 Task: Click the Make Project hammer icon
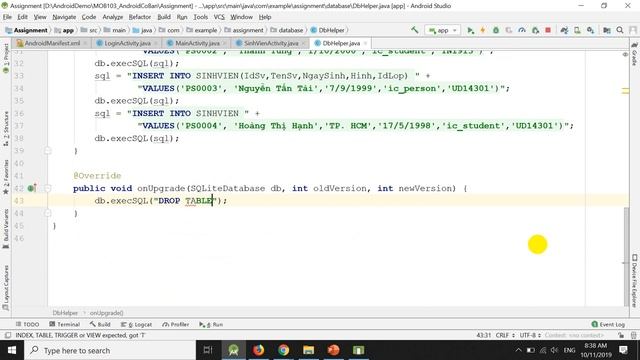point(415,30)
